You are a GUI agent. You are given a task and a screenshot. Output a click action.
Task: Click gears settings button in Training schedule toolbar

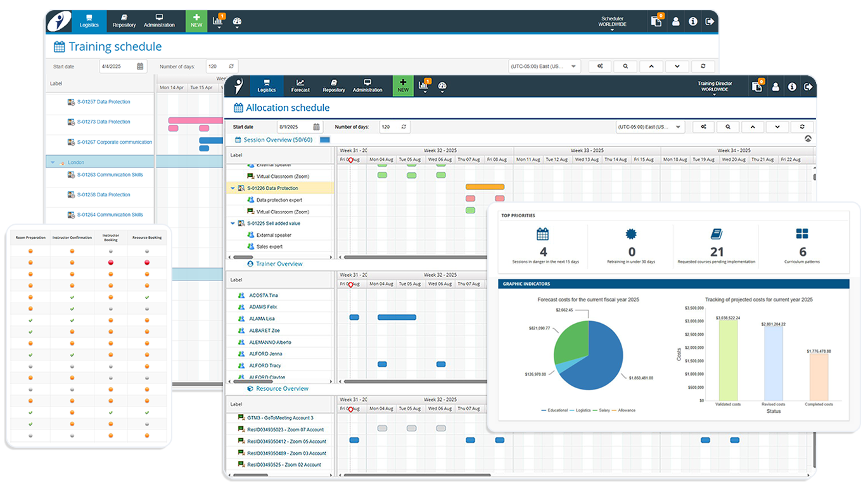pyautogui.click(x=600, y=66)
